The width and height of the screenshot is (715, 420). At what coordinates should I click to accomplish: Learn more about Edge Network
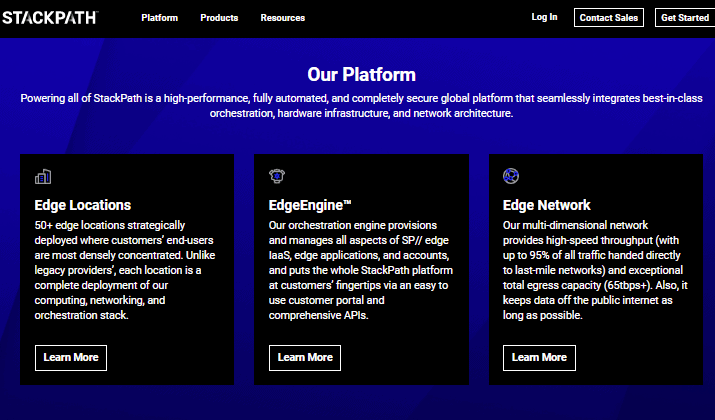539,358
